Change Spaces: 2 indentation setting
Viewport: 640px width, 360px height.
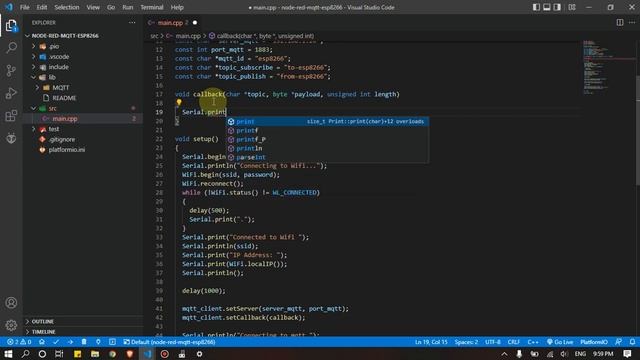466,342
